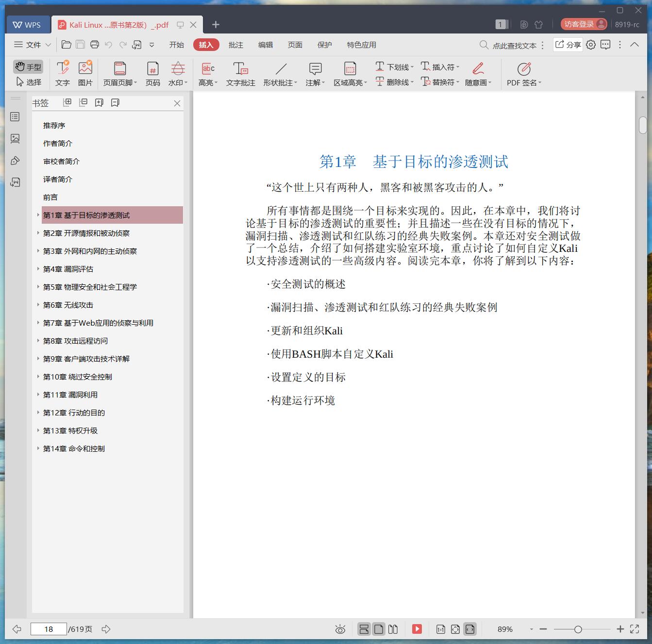Choose the 文字批注 text annotation tool
This screenshot has height=644, width=652.
coord(241,74)
